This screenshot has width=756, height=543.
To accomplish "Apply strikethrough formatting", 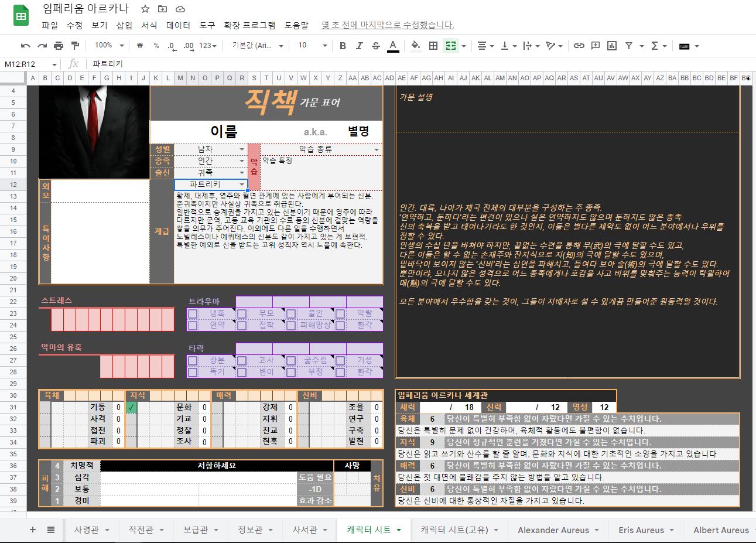I will pyautogui.click(x=376, y=46).
